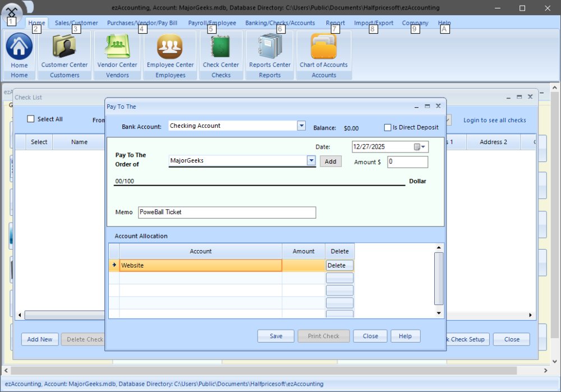
Task: Check the Select All checkbox
Action: pyautogui.click(x=31, y=119)
